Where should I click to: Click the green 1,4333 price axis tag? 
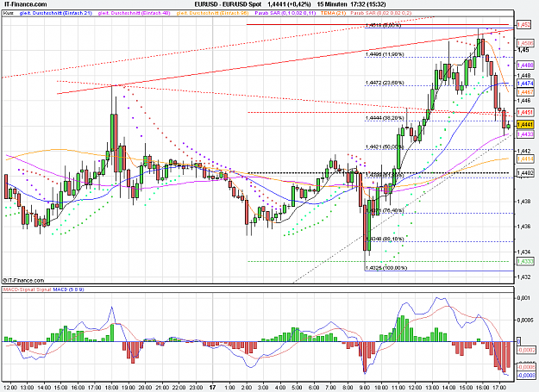pyautogui.click(x=525, y=262)
